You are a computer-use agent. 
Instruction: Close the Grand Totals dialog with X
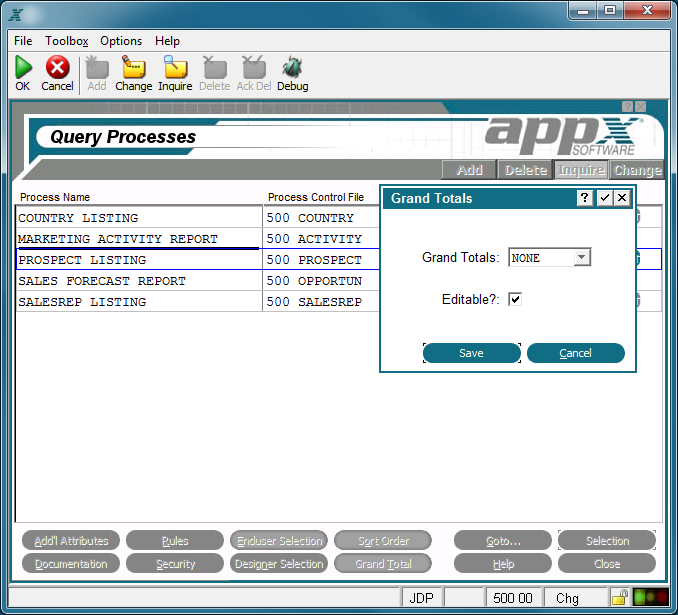point(622,198)
